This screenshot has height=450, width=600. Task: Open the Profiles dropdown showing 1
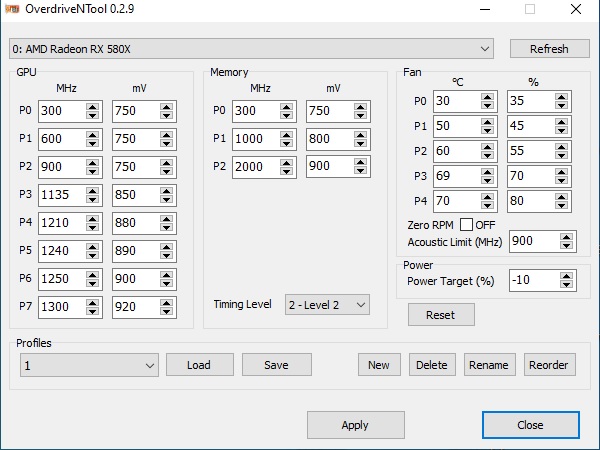pos(89,365)
